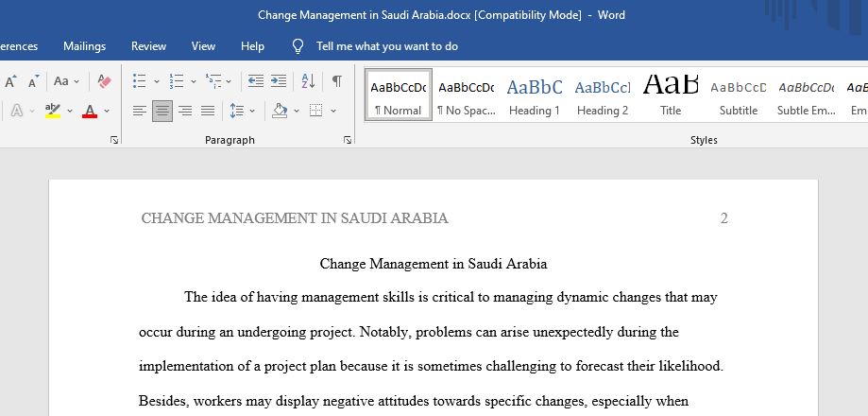Apply red font color
This screenshot has width=868, height=416.
90,111
